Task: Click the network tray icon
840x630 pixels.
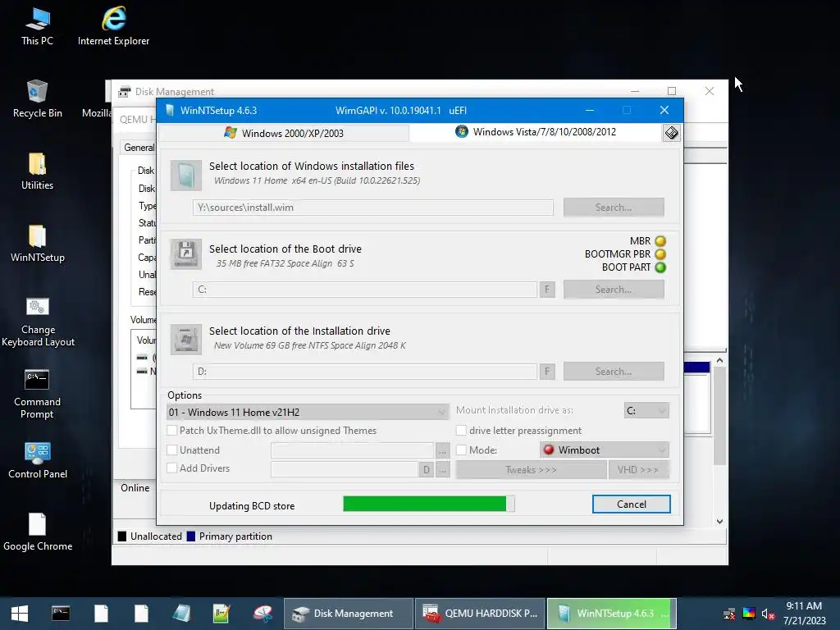Action: 729,614
